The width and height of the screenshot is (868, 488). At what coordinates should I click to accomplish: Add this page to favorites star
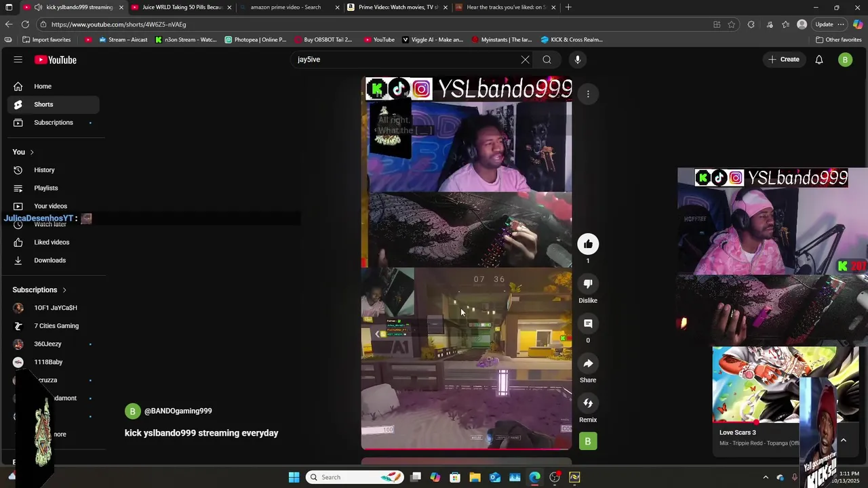pyautogui.click(x=732, y=24)
